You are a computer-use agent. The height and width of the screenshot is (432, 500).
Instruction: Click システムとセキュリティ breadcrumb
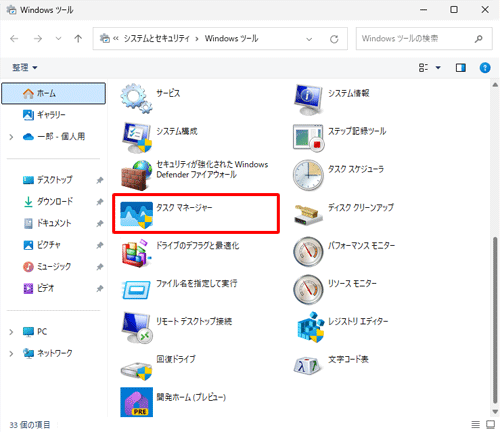pos(157,39)
